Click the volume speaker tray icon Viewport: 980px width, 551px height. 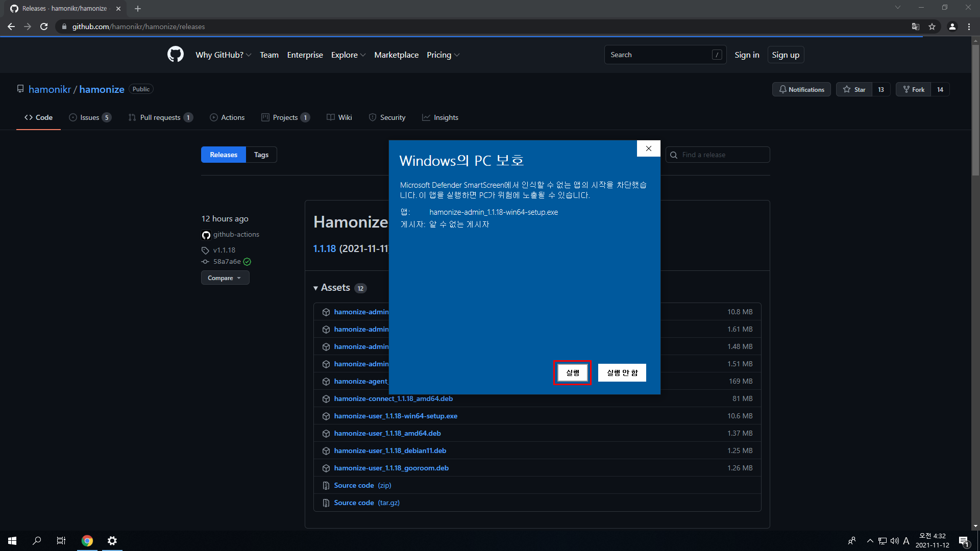894,541
